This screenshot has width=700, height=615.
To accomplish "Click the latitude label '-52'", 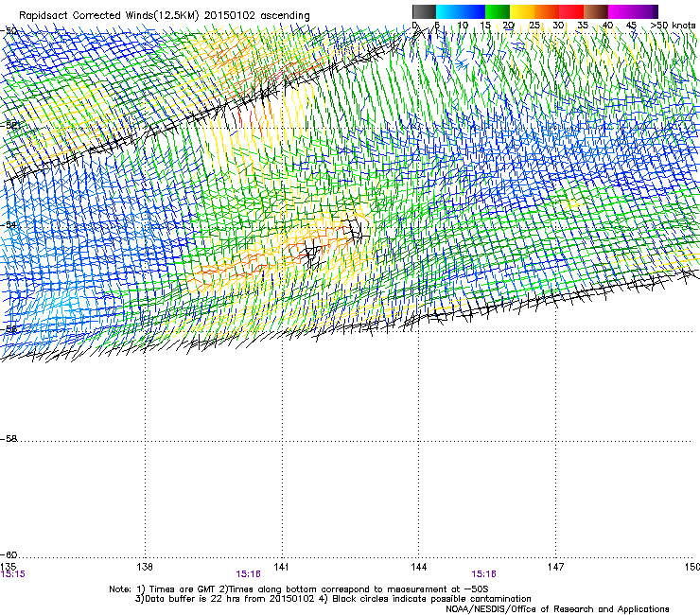I will (x=9, y=125).
